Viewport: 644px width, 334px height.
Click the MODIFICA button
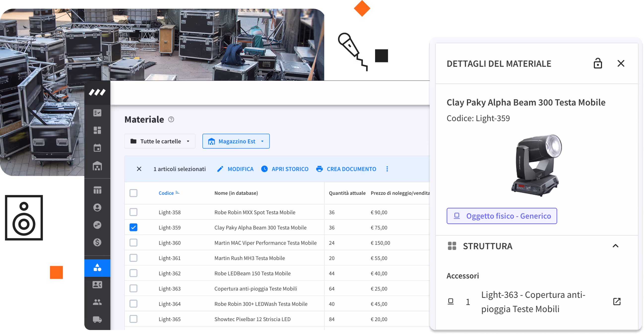pyautogui.click(x=235, y=169)
